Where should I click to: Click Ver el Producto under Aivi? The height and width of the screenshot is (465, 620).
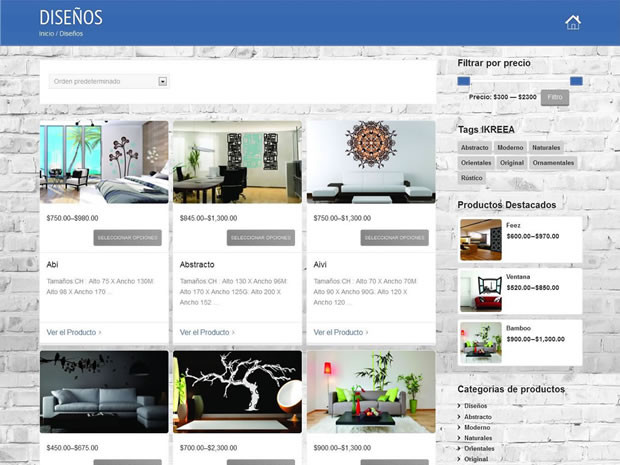[341, 333]
